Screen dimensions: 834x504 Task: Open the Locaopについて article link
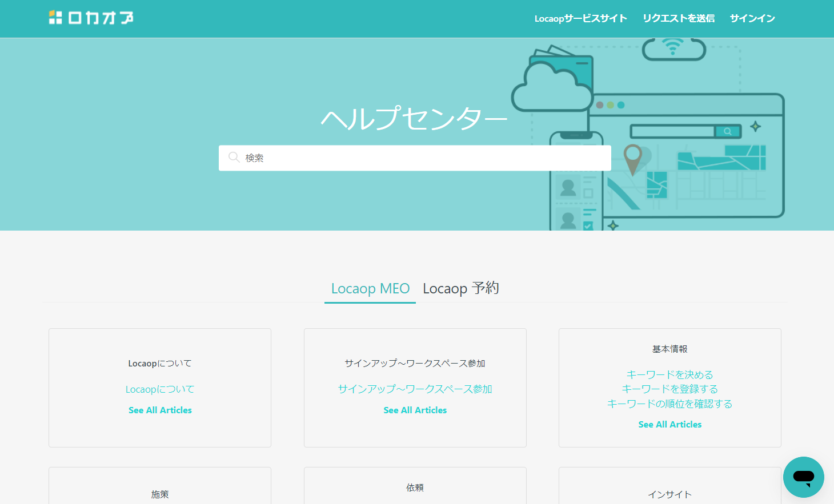tap(160, 389)
